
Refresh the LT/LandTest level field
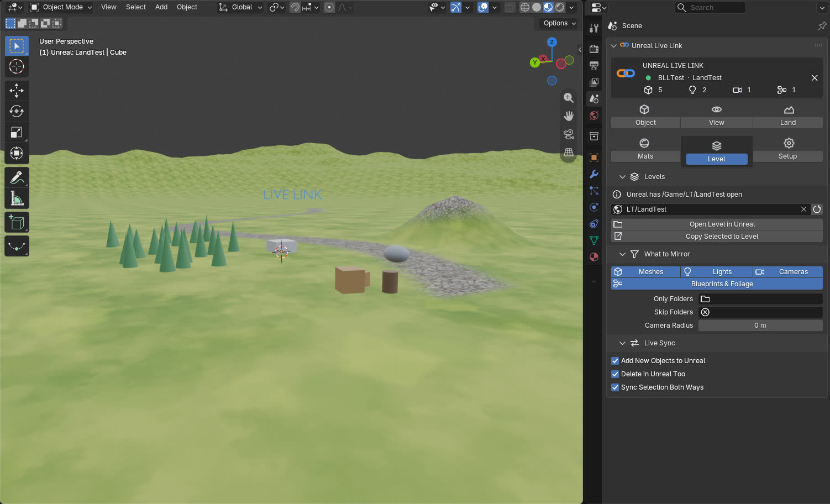pos(817,209)
